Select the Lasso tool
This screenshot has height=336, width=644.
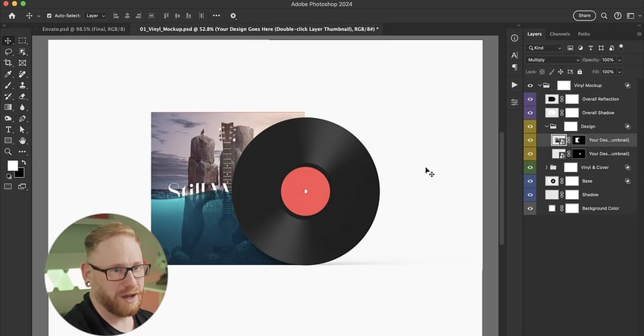click(x=8, y=51)
